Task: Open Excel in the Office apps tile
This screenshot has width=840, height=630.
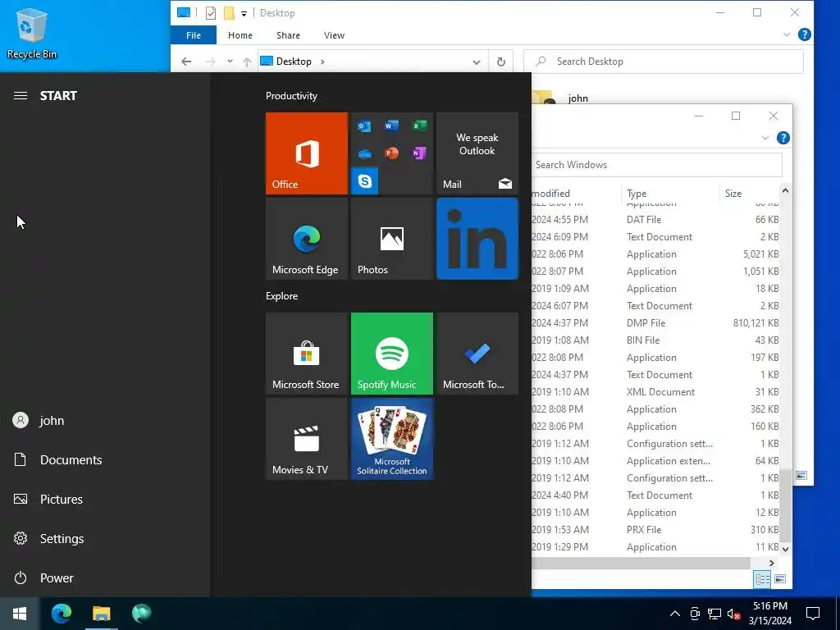Action: tap(419, 126)
